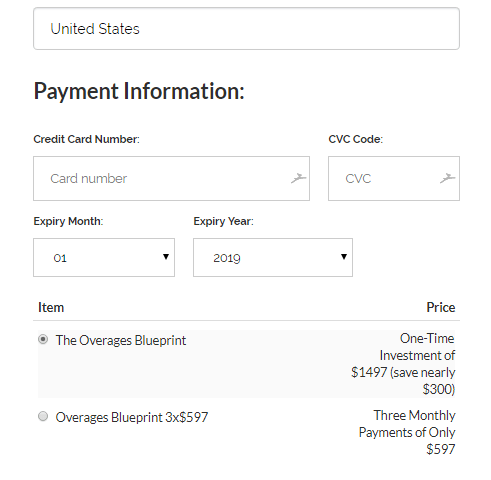Click the Credit Card Number label
This screenshot has height=480, width=491.
click(86, 139)
